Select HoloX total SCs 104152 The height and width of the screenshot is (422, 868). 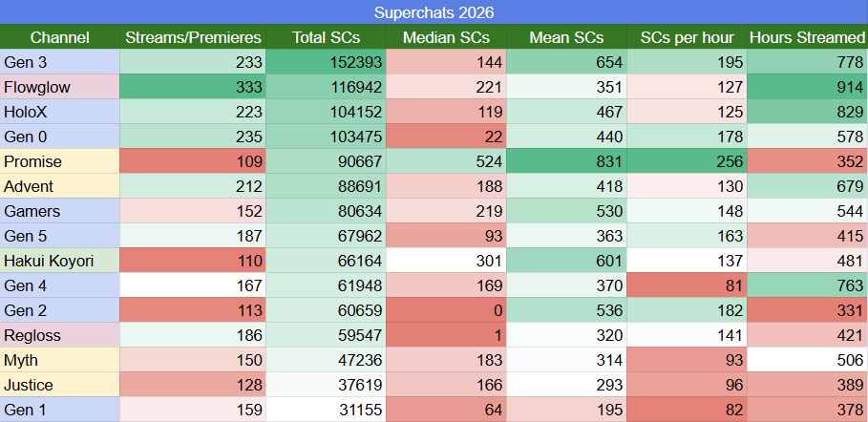(326, 112)
